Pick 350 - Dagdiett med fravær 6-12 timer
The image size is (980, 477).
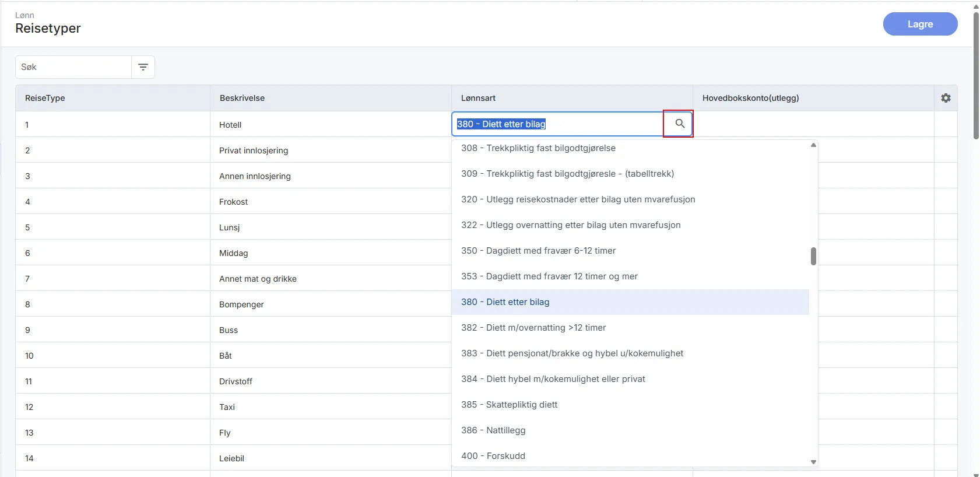[538, 251]
